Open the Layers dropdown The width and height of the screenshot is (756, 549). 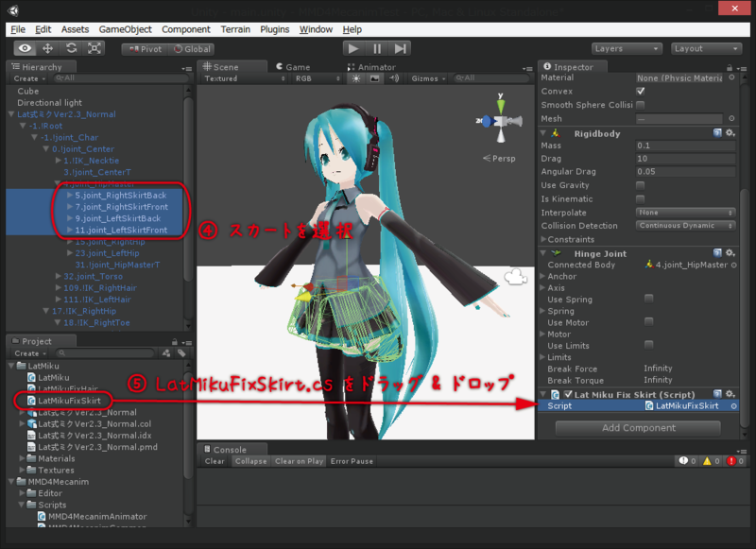(x=626, y=49)
